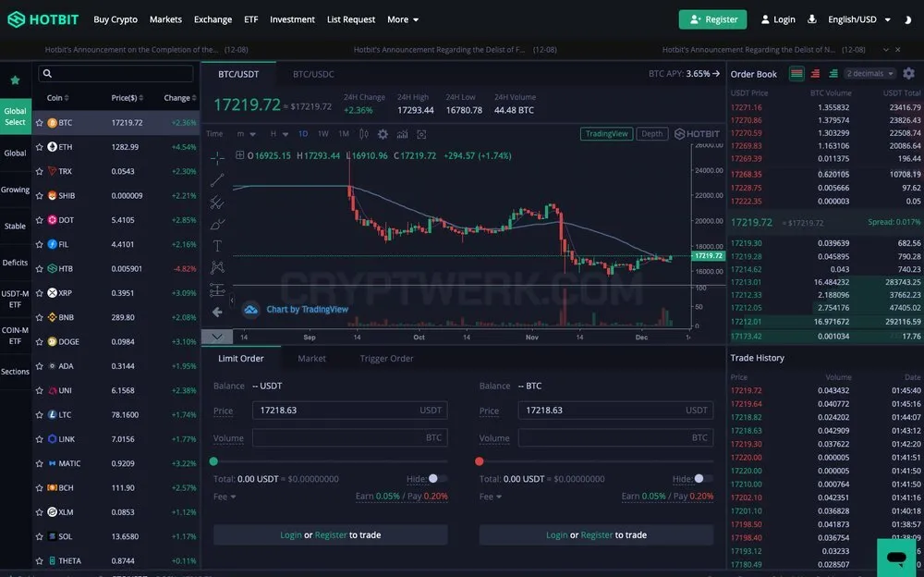
Task: Select sell-only order book view icon
Action: pyautogui.click(x=816, y=74)
